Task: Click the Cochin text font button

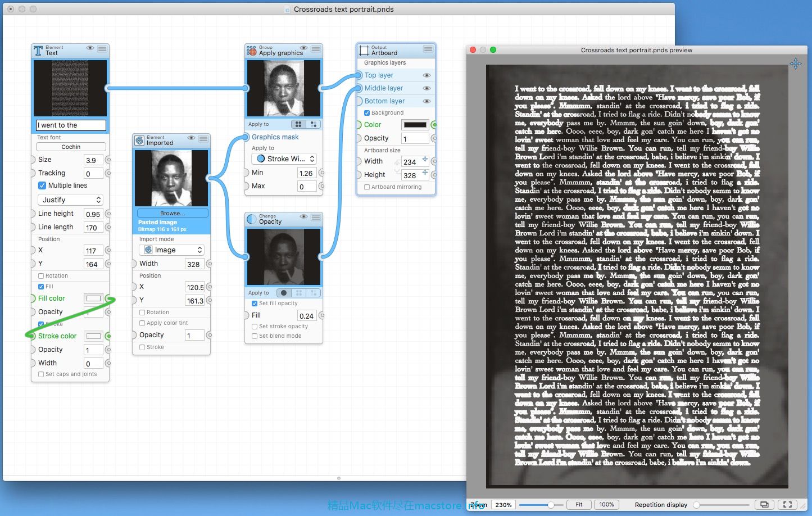Action: tap(71, 147)
